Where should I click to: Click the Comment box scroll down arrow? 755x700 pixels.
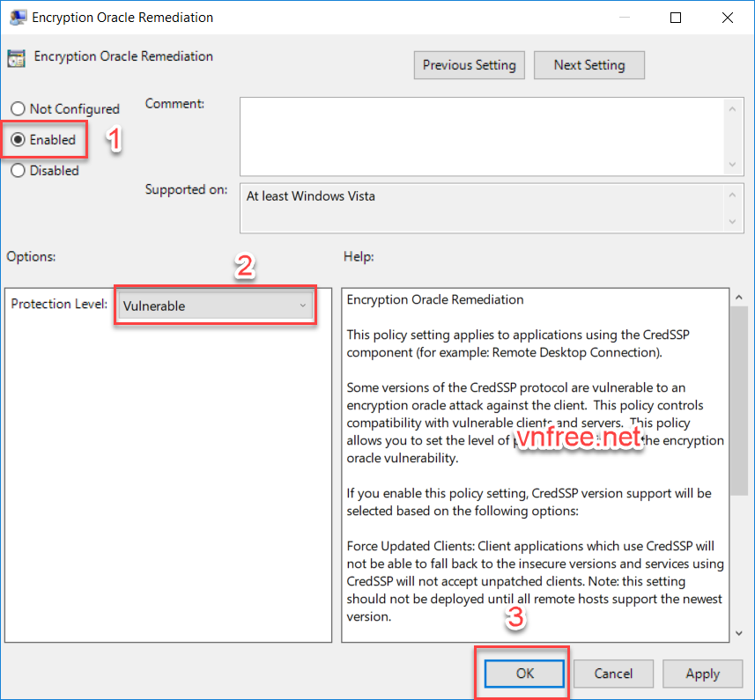point(733,165)
